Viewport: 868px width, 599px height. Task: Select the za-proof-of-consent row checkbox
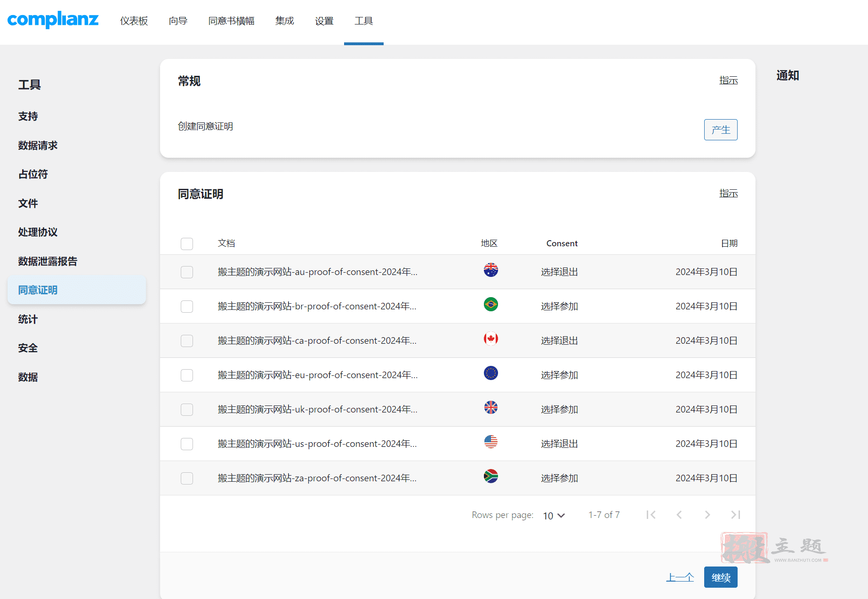point(187,478)
